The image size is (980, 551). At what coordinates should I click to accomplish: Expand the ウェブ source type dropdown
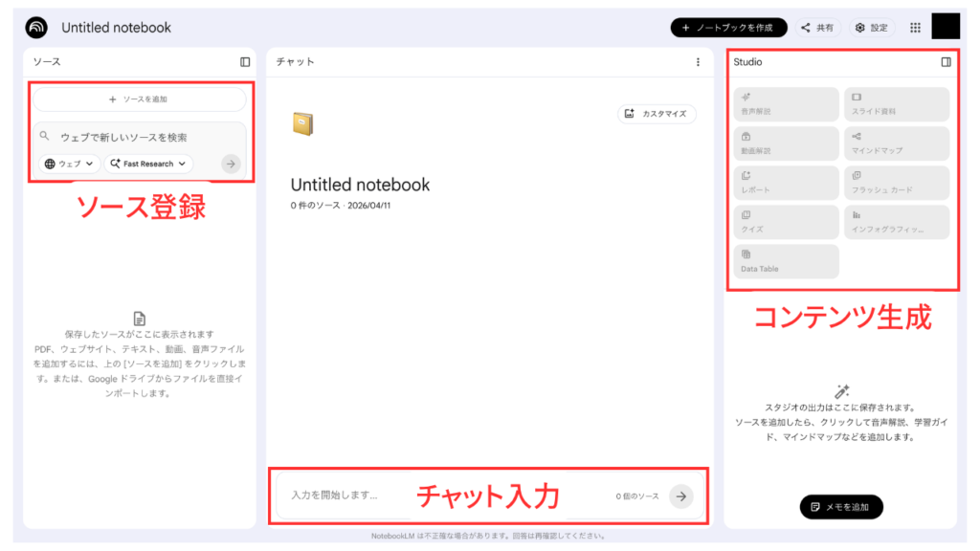[x=69, y=164]
